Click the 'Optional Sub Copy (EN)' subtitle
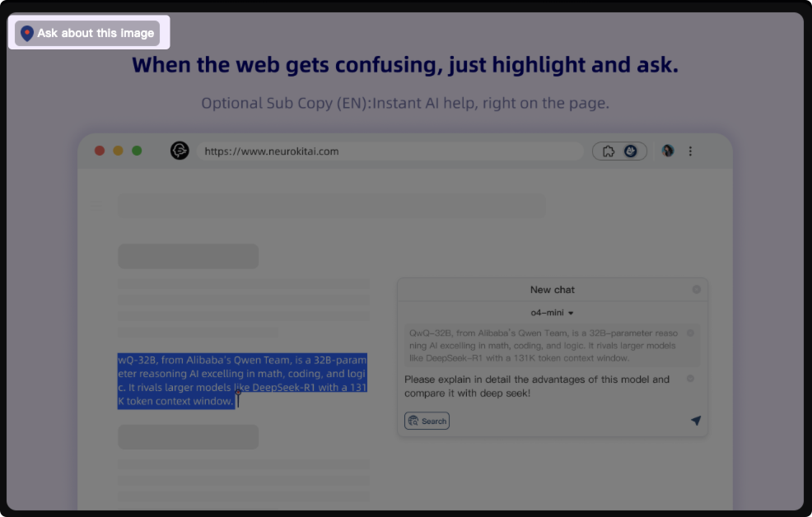 286,103
